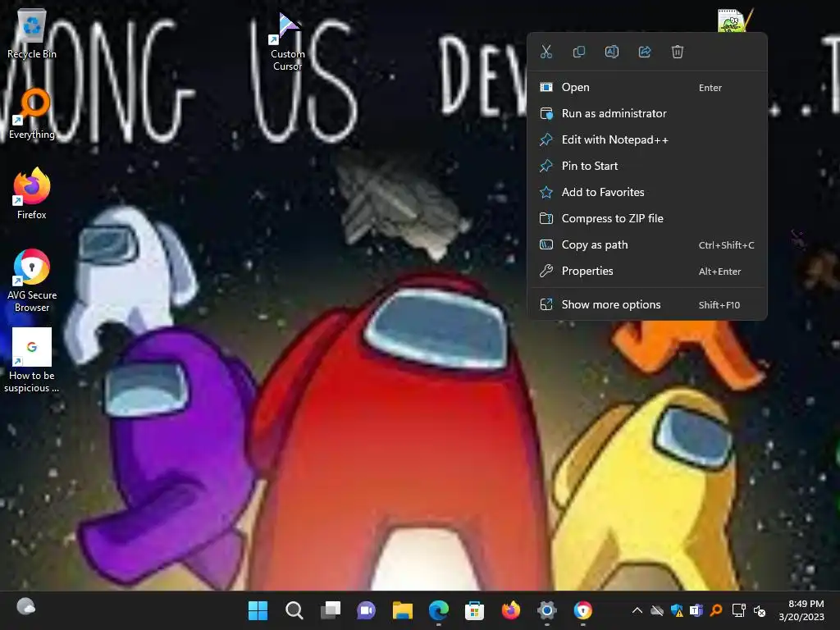Screen dimensions: 840x630
Task: Open Settings gear on the taskbar
Action: (x=547, y=610)
